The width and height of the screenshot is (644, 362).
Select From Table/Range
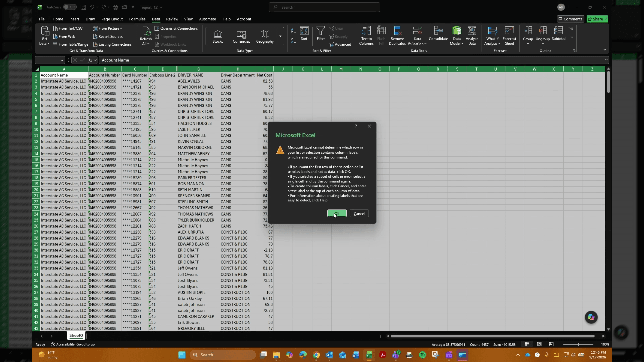(70, 44)
